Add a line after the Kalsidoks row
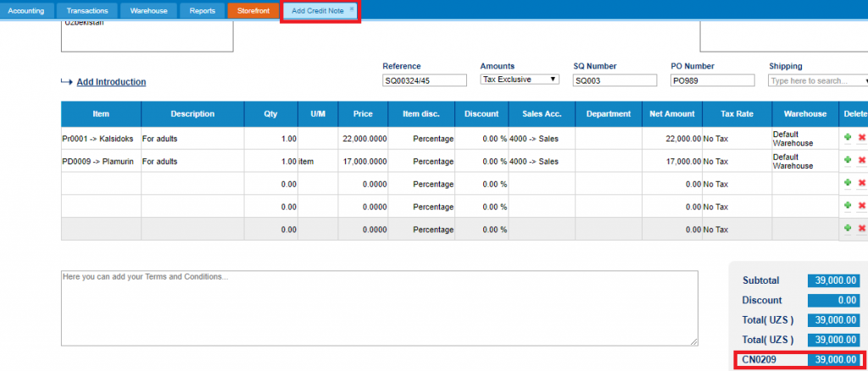 pos(848,137)
